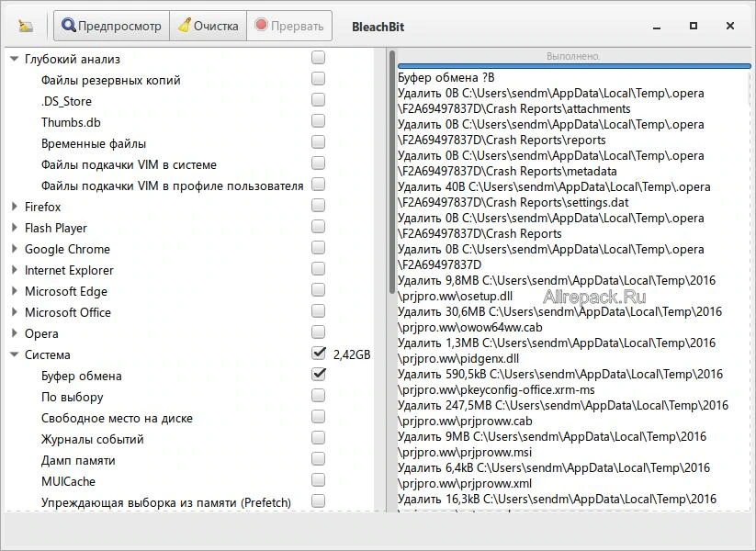Expand the Flash Player group
756x551 pixels.
[x=15, y=228]
